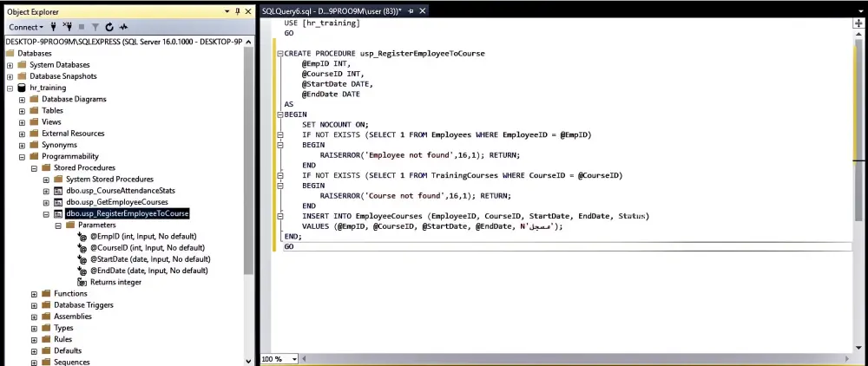This screenshot has width=868, height=366.
Task: Click the 'Course not found' RAISERROR line
Action: tap(416, 196)
